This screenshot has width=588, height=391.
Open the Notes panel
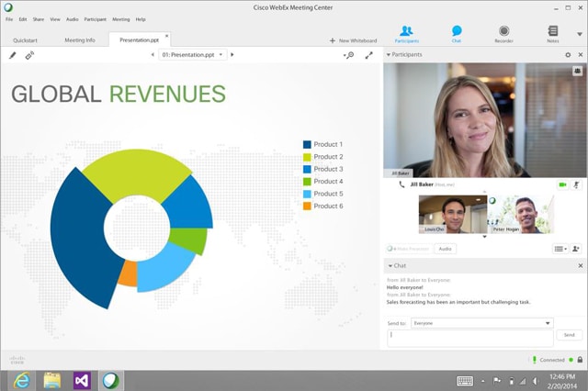553,34
